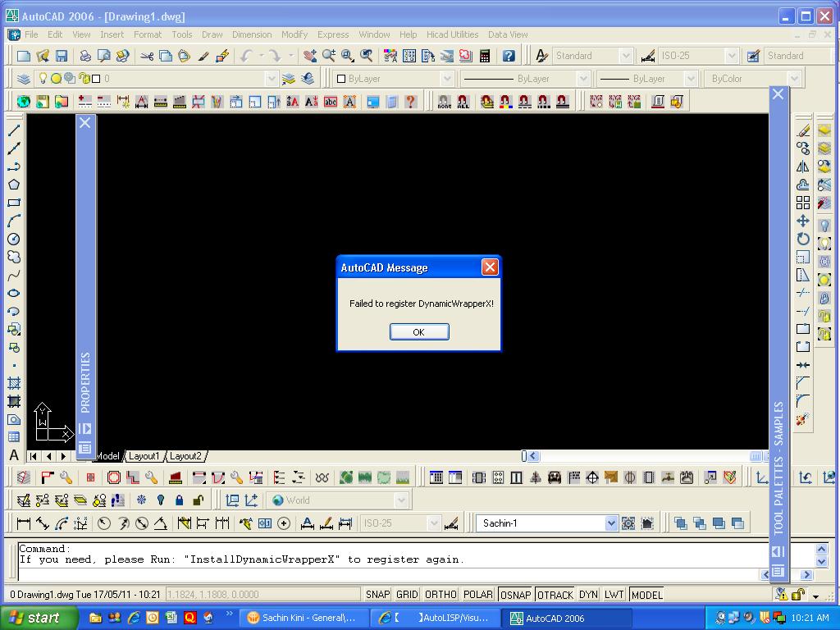The image size is (840, 630).
Task: Open the Insert menu
Action: pos(112,34)
